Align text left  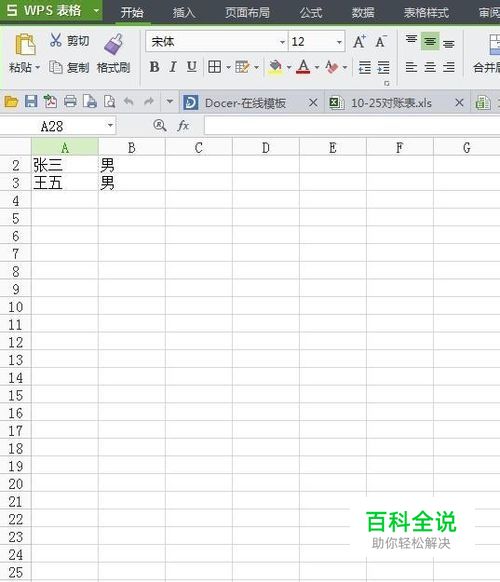411,67
